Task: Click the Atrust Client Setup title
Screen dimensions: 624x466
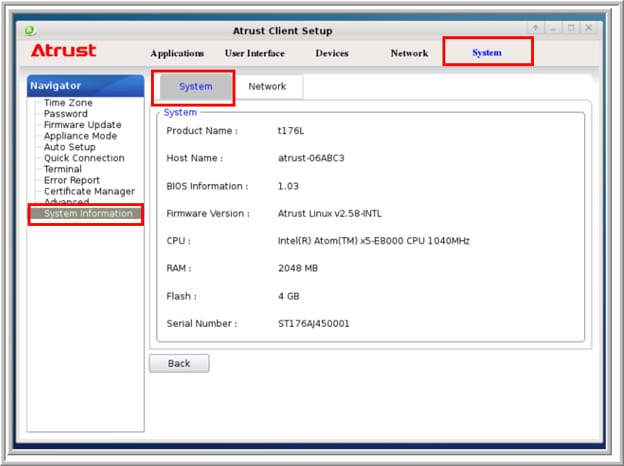Action: pos(283,31)
